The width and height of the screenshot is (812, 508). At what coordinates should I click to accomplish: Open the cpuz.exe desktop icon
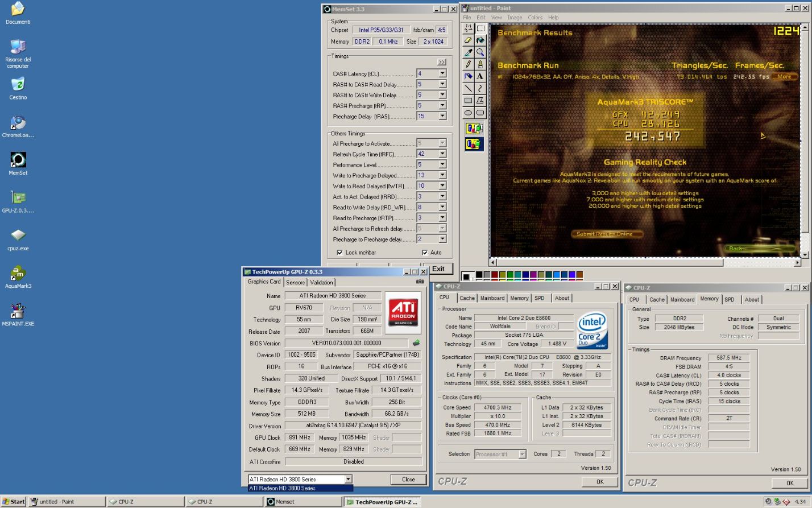pos(18,239)
